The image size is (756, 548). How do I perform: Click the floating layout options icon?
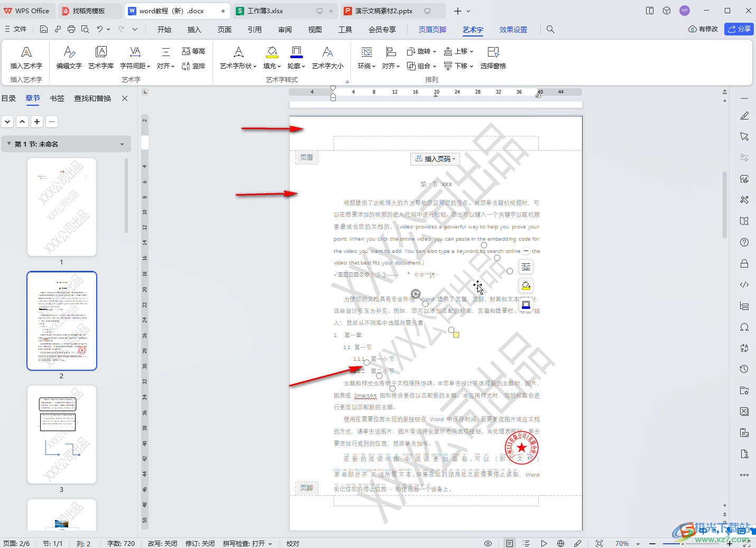(x=525, y=267)
